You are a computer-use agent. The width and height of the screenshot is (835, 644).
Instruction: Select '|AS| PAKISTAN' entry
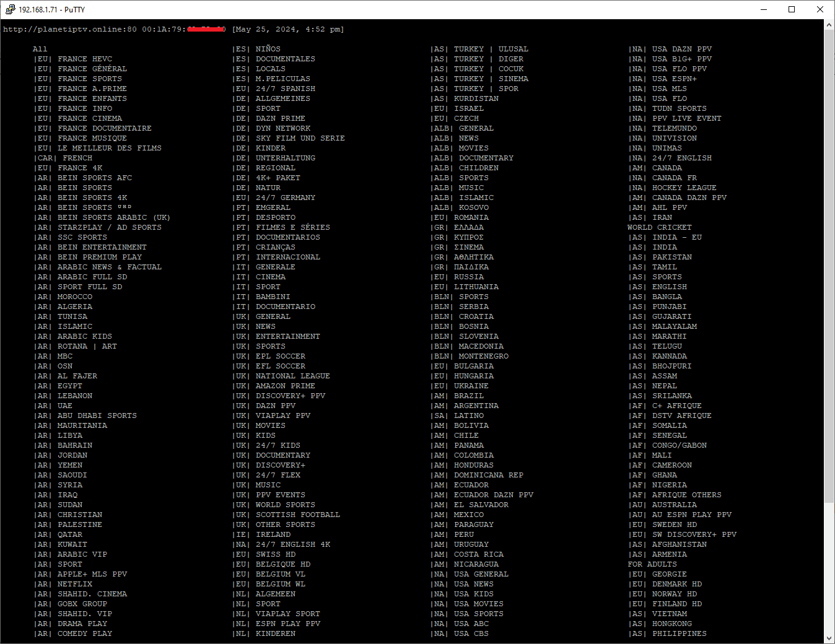pos(660,257)
